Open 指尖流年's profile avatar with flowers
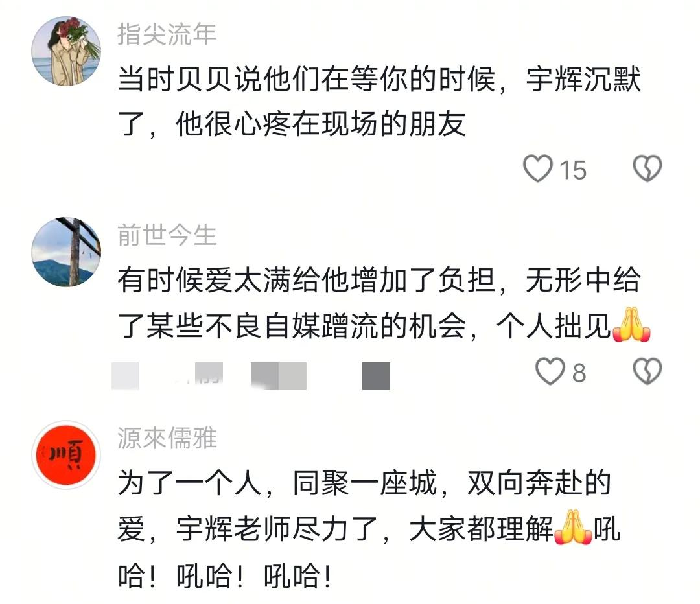 [66, 51]
